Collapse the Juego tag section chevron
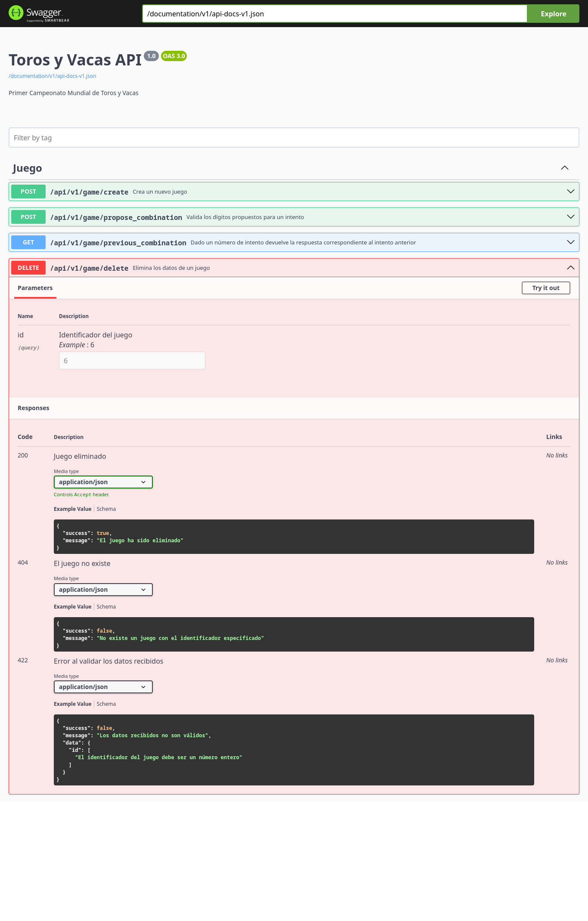588x921 pixels. 564,168
